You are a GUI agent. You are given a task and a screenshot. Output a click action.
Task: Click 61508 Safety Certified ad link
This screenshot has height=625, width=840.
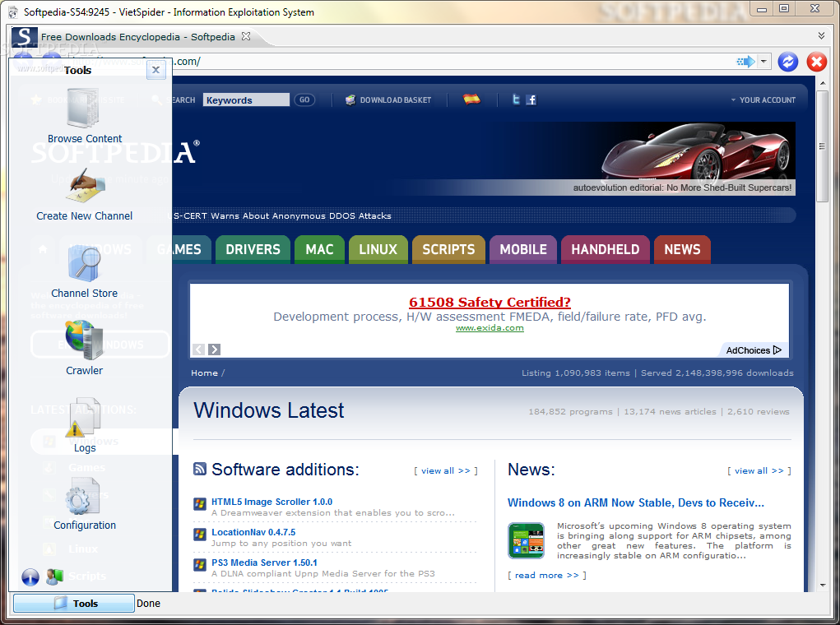tap(490, 302)
